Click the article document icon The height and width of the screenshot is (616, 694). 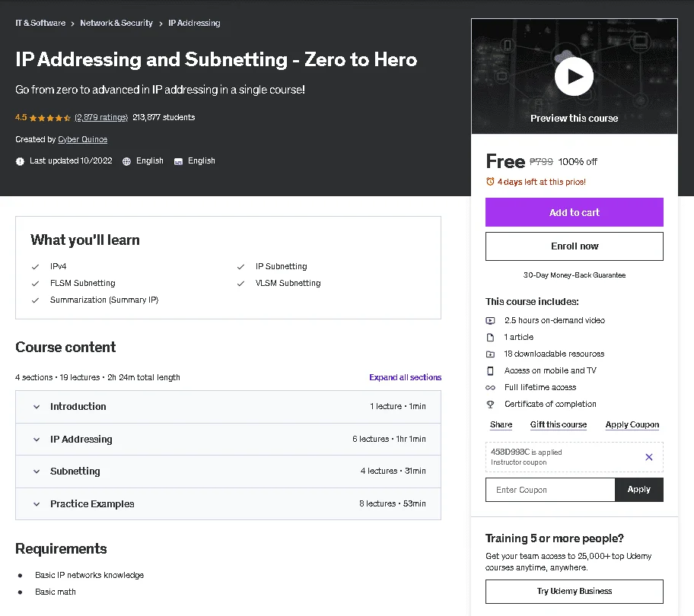coord(490,338)
